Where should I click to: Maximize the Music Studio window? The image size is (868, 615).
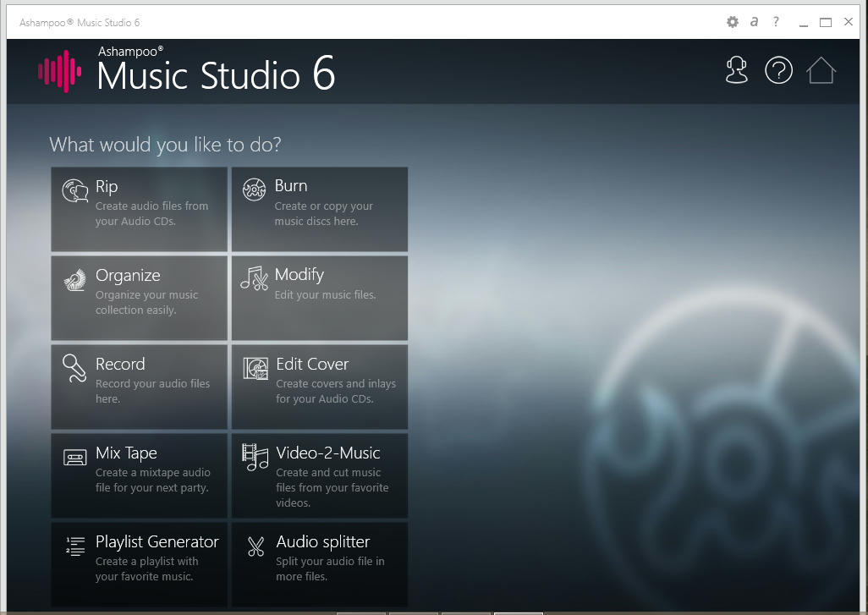pyautogui.click(x=826, y=22)
